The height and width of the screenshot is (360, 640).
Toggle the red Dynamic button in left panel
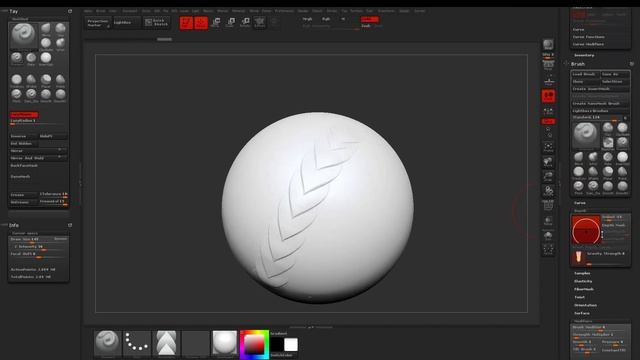coord(24,115)
